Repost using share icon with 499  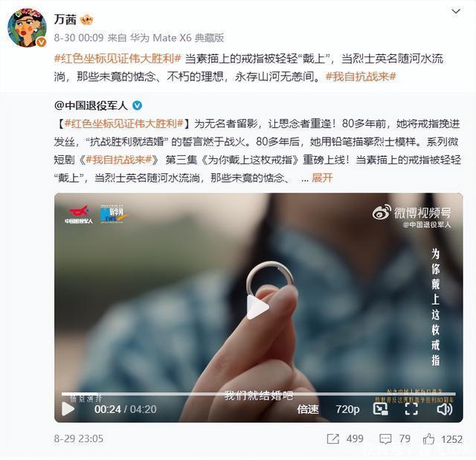333,438
